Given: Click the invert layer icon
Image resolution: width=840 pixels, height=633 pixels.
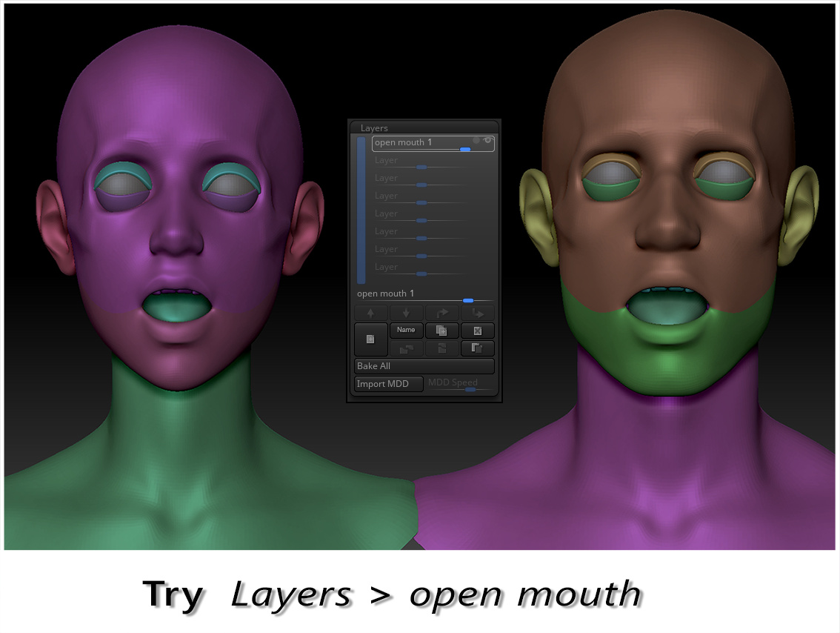Looking at the screenshot, I should point(477,348).
